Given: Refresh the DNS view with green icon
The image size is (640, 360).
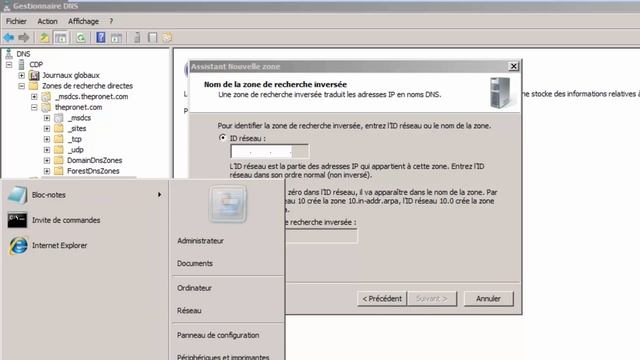Looking at the screenshot, I should pos(81,38).
